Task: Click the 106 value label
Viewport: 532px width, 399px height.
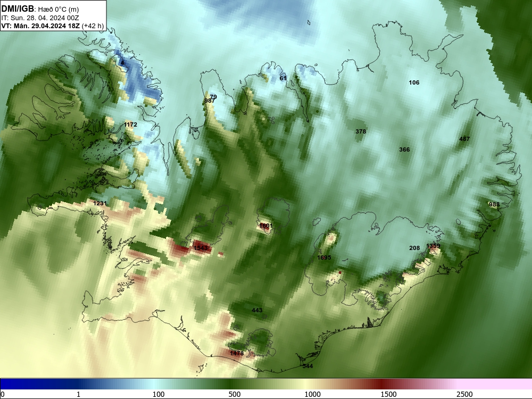Action: (414, 82)
